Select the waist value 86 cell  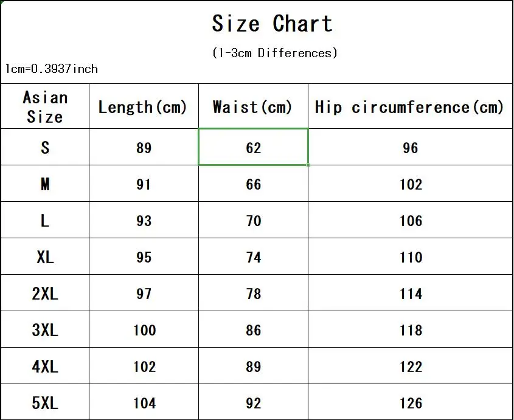coord(253,329)
